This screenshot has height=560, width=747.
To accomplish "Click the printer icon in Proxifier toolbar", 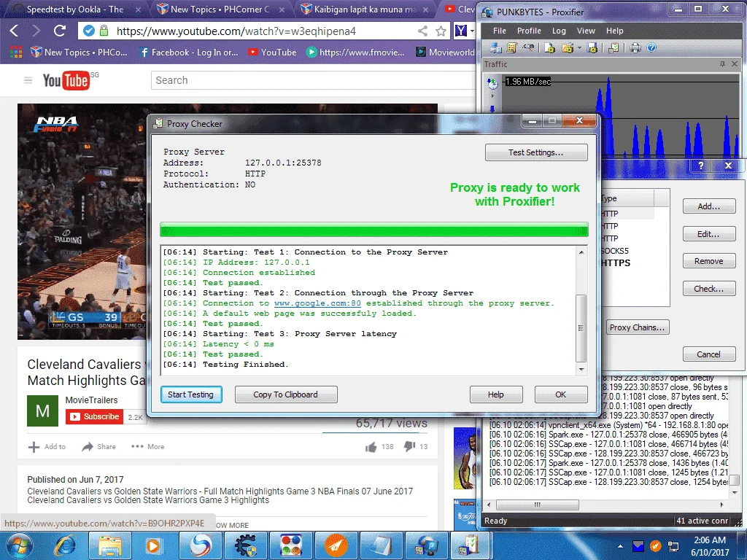I will click(635, 47).
